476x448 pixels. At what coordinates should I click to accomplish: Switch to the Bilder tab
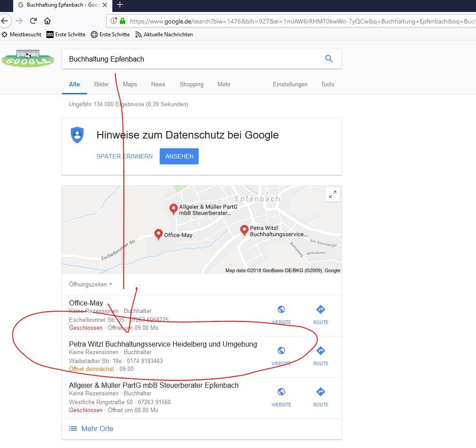(x=101, y=85)
